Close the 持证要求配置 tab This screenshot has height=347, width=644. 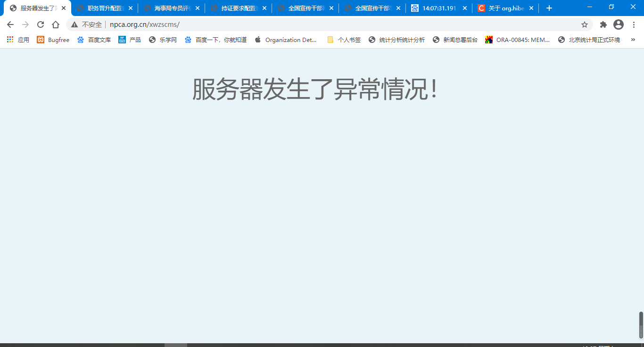264,8
